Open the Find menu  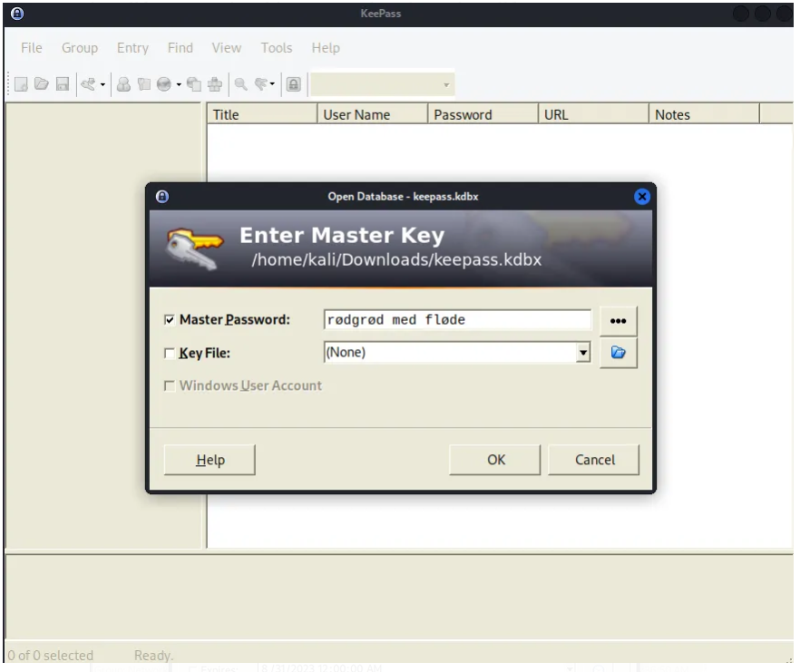coord(180,48)
